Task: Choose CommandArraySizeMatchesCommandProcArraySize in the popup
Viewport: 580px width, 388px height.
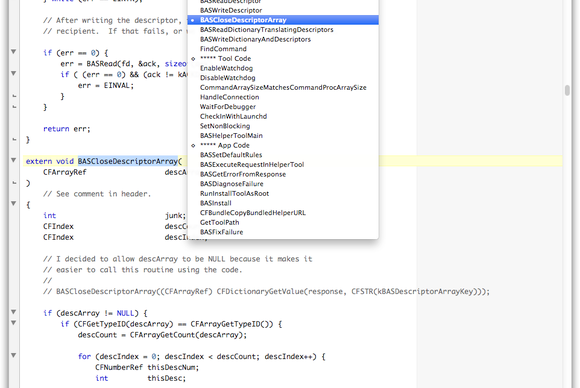Action: coord(283,87)
